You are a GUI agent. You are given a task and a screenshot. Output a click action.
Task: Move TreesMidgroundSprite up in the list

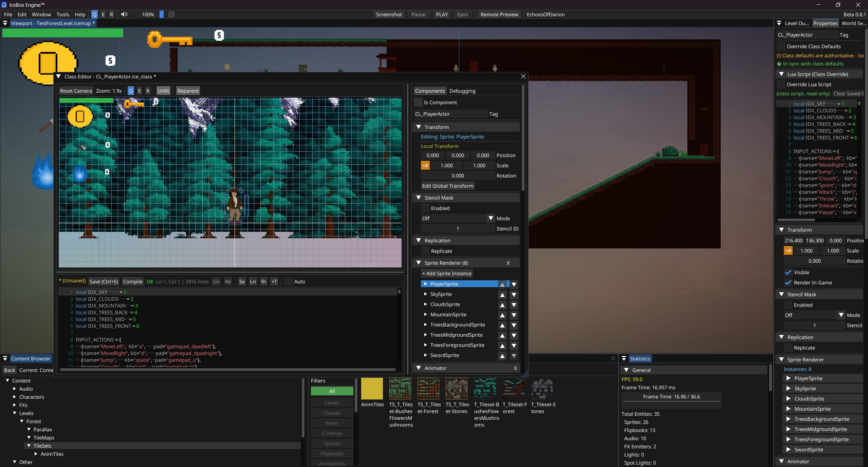(502, 335)
